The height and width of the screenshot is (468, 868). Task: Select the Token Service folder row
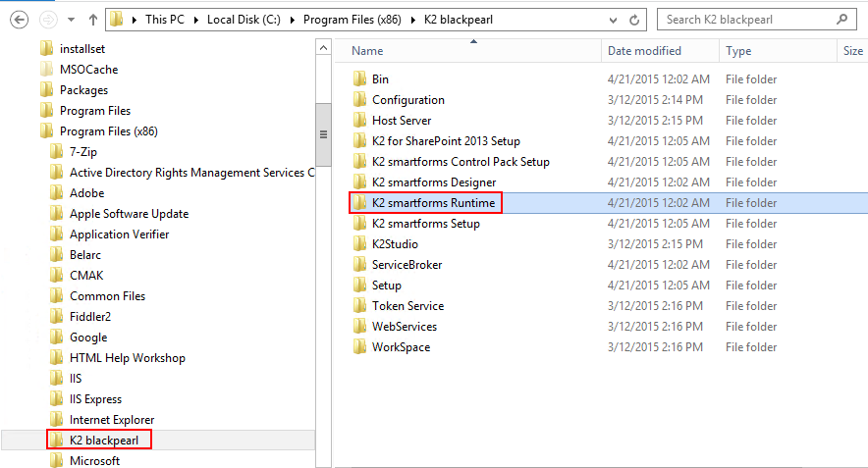click(x=407, y=306)
